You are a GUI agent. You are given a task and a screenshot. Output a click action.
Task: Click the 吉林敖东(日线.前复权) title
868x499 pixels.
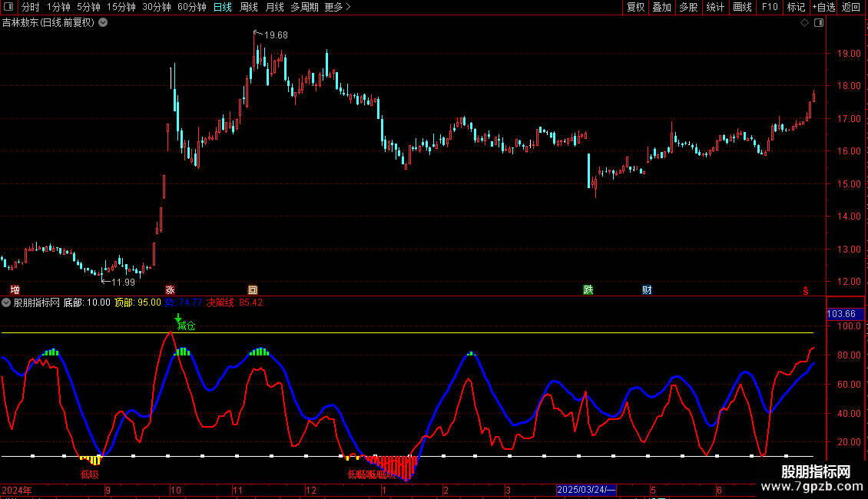click(x=48, y=23)
